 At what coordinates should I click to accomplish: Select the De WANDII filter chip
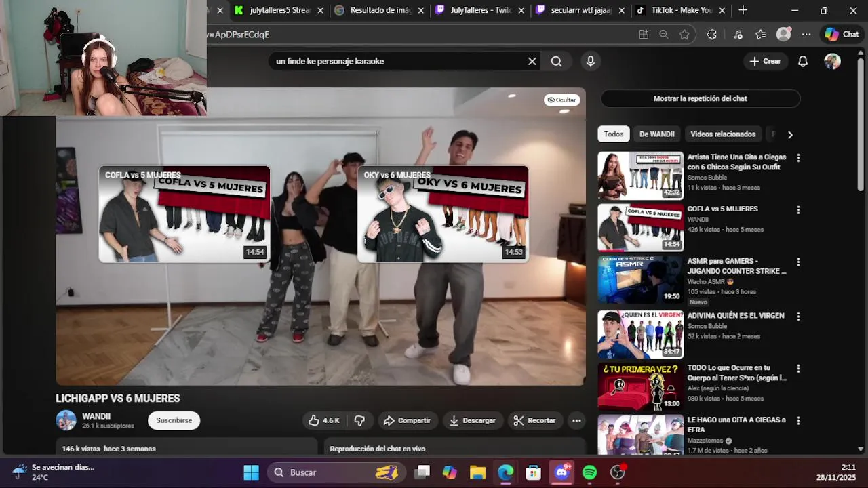(656, 134)
